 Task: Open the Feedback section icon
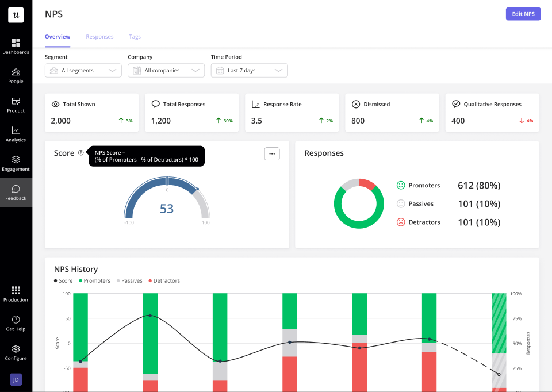pos(16,191)
